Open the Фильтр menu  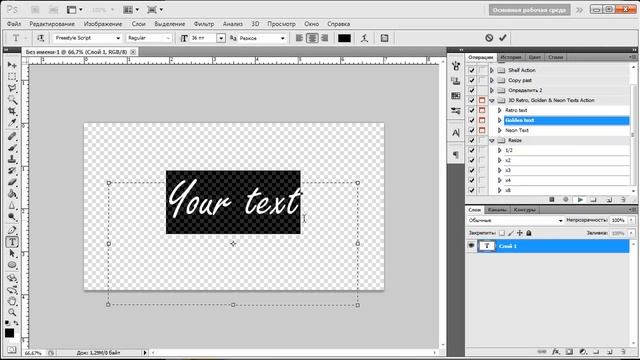click(x=204, y=24)
